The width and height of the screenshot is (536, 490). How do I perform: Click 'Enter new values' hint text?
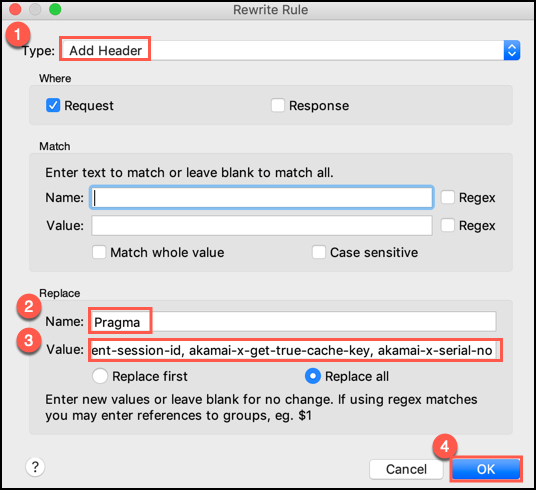[x=261, y=408]
